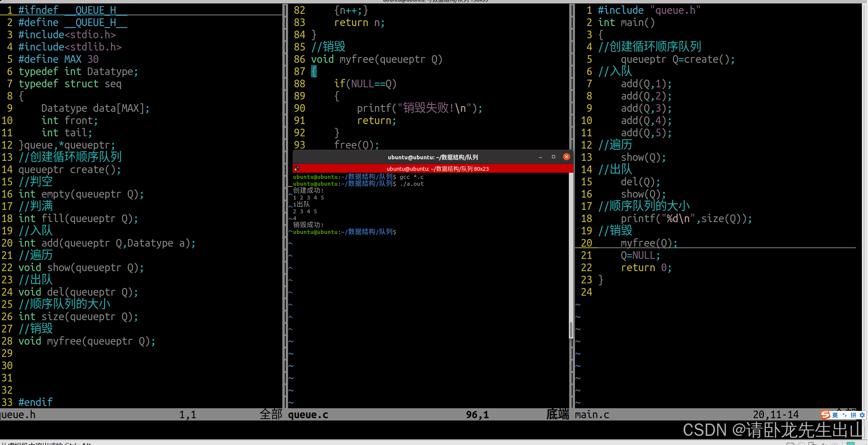The width and height of the screenshot is (868, 445).
Task: Click the main.c label in the status line
Action: (x=592, y=414)
